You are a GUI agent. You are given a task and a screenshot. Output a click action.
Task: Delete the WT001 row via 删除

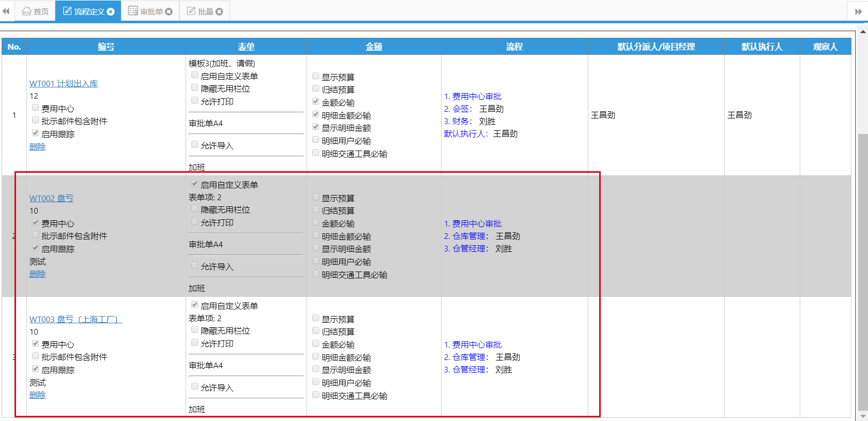[x=37, y=146]
